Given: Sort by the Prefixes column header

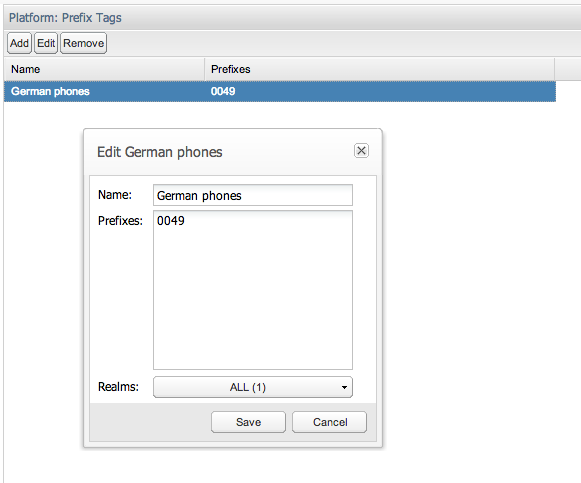Looking at the screenshot, I should point(379,69).
